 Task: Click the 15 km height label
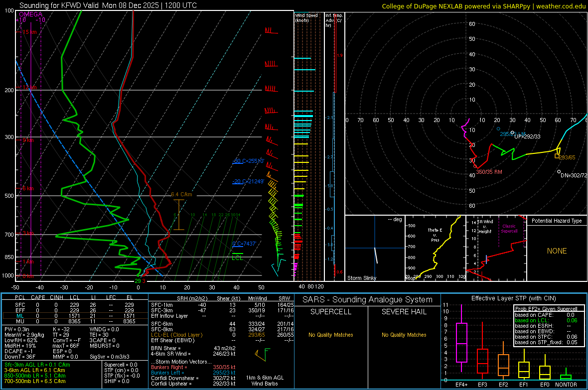click(29, 32)
